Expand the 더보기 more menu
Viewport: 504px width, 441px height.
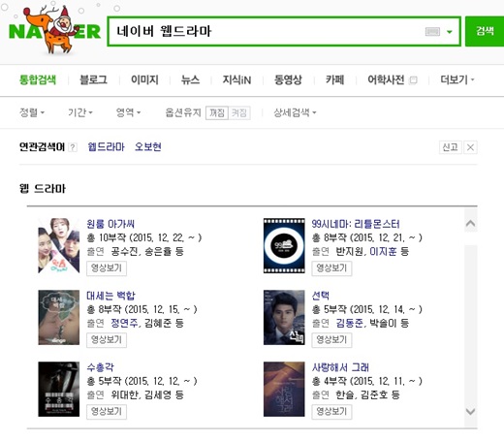(457, 79)
